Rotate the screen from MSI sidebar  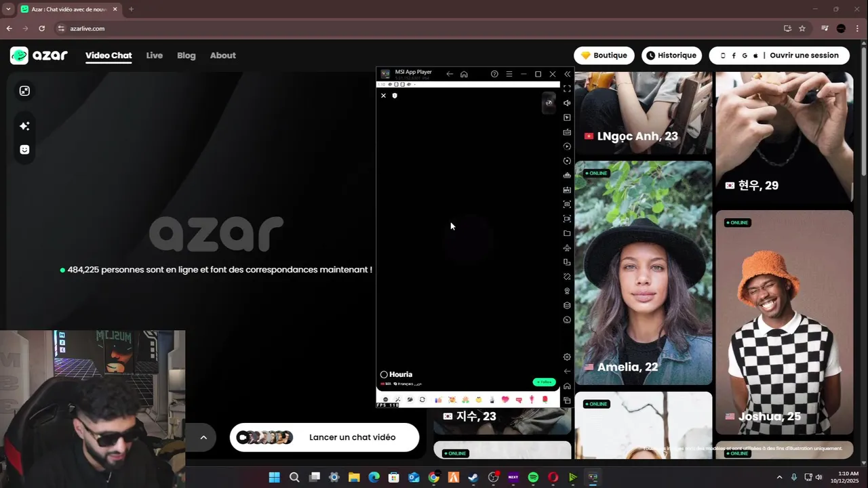[568, 262]
